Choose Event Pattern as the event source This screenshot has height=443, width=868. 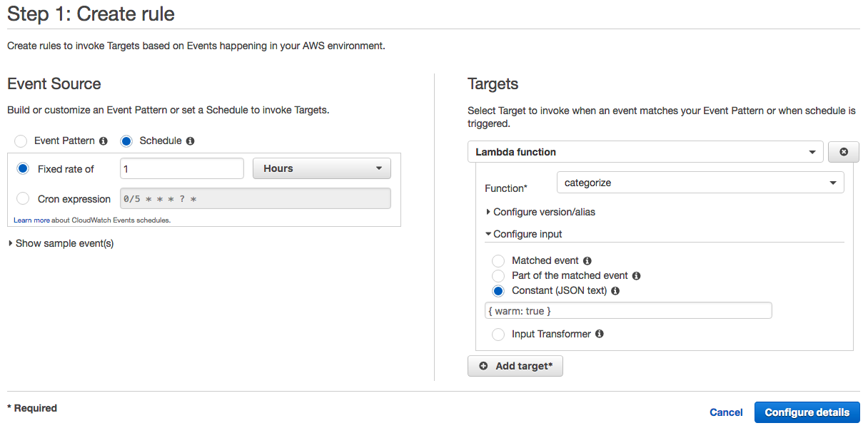[x=20, y=141]
